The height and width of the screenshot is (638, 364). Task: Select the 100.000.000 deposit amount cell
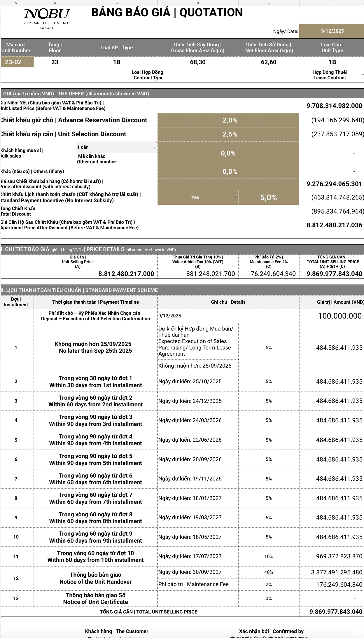pyautogui.click(x=339, y=316)
